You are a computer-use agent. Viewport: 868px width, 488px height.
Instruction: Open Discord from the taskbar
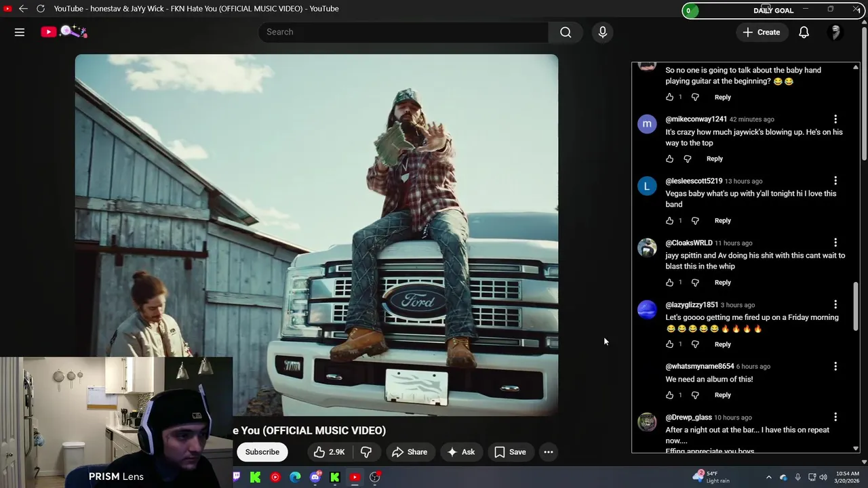click(315, 477)
